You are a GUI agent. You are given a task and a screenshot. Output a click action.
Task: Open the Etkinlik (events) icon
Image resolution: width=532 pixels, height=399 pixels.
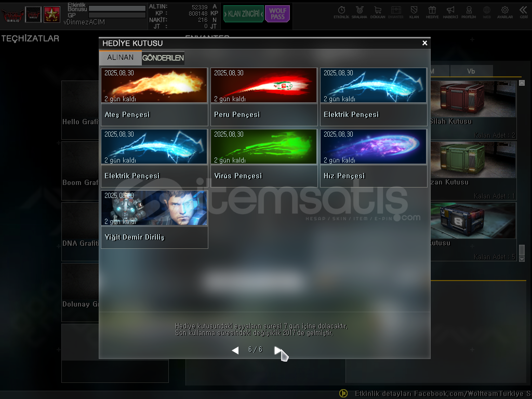341,11
